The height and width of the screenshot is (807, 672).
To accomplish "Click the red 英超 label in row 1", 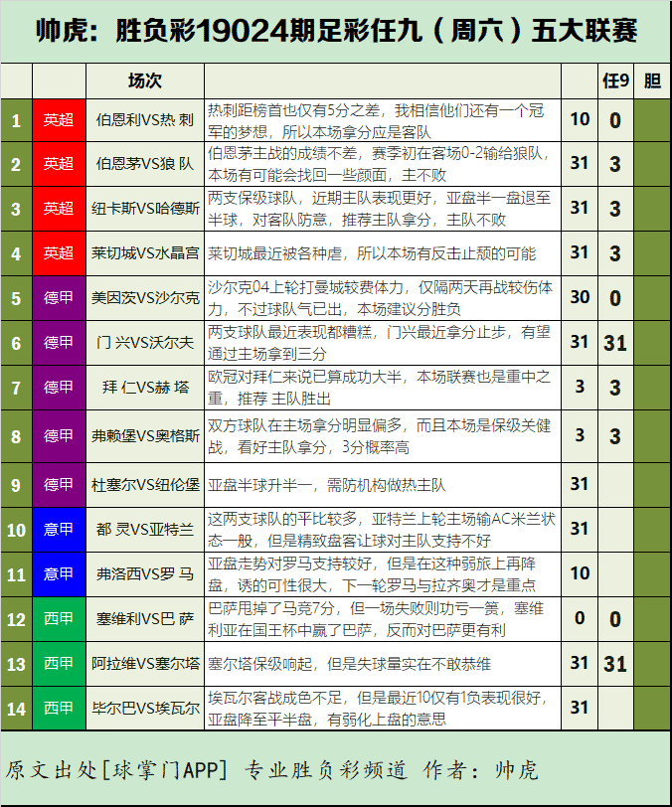I will (59, 120).
